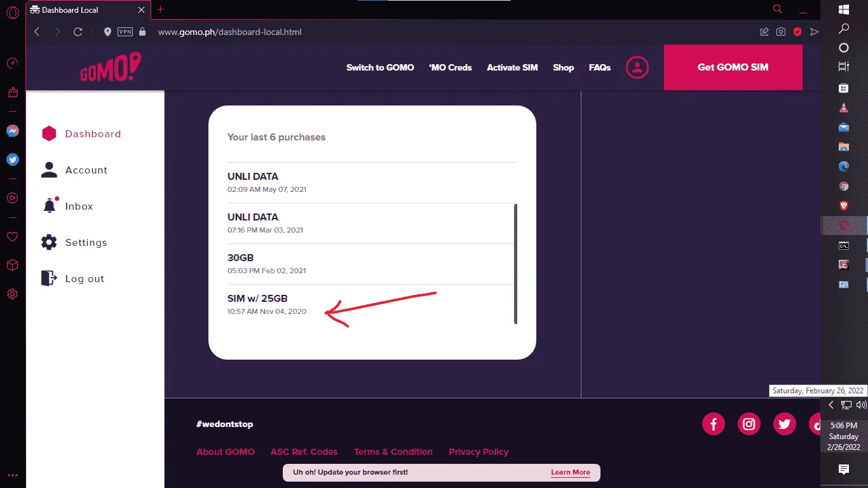
Task: Click the SIM w/ 25GB purchase entry
Action: click(370, 304)
